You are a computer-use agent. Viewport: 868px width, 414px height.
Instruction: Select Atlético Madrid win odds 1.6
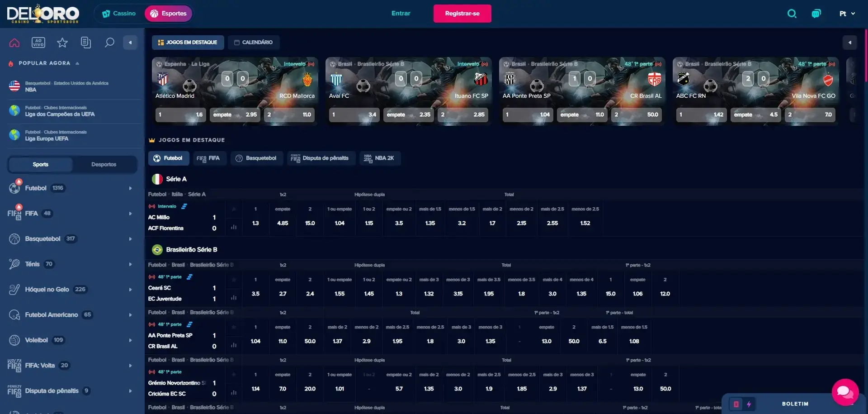point(180,115)
